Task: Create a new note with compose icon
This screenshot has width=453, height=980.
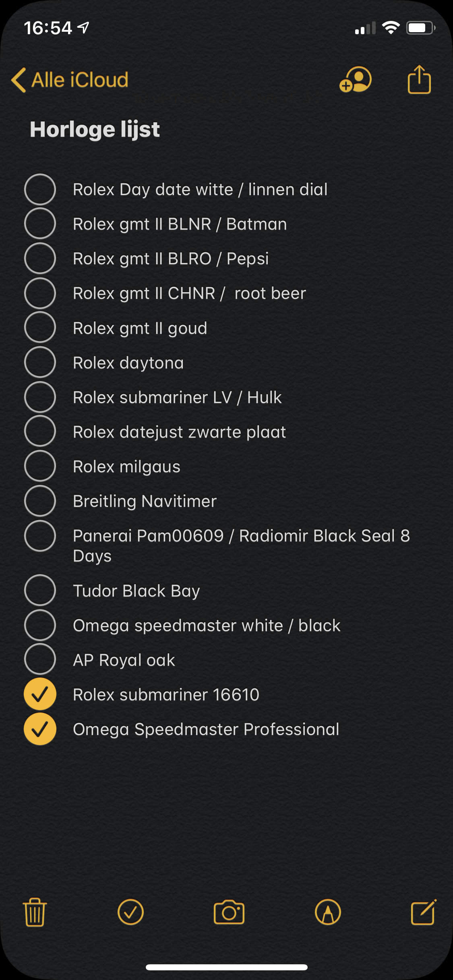Action: (424, 912)
